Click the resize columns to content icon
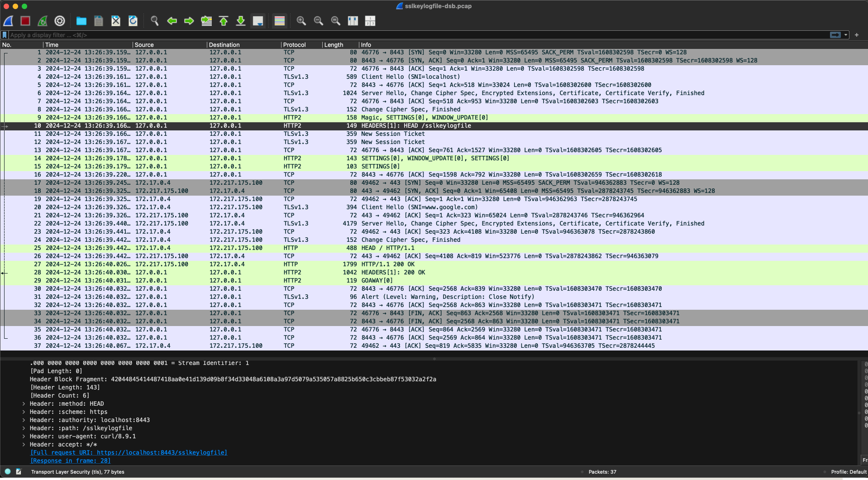 [x=353, y=21]
